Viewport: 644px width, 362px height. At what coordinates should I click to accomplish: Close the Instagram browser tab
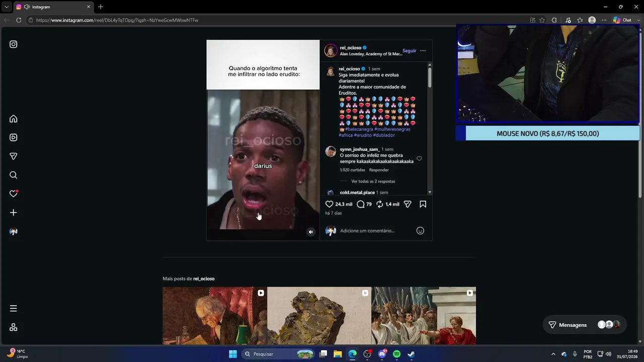[x=89, y=7]
